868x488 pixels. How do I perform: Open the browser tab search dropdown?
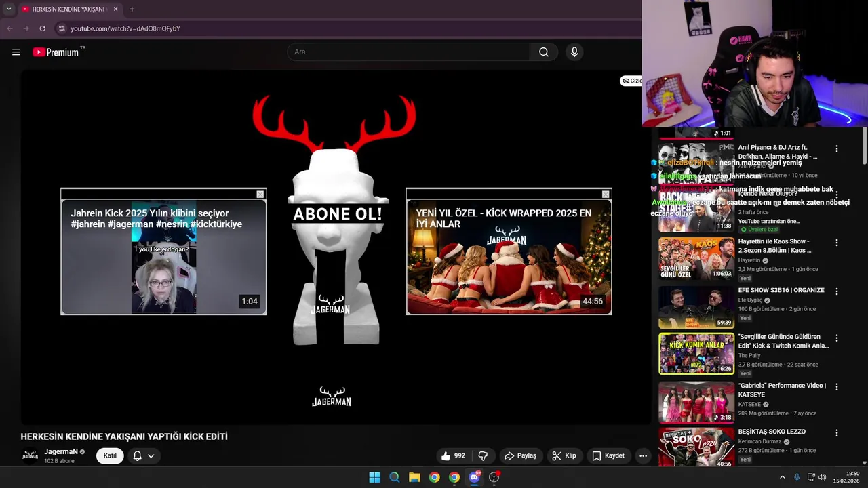[x=9, y=9]
